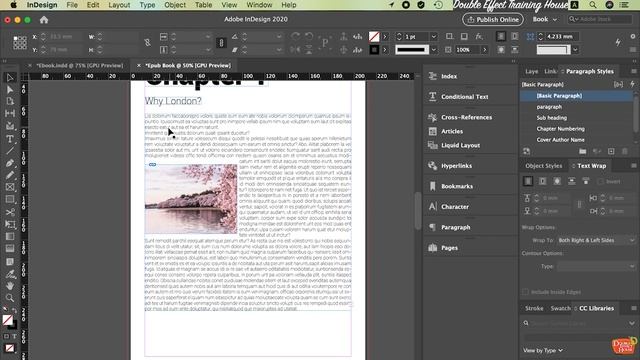
Task: Switch to the Swatches panel tab
Action: tap(560, 308)
